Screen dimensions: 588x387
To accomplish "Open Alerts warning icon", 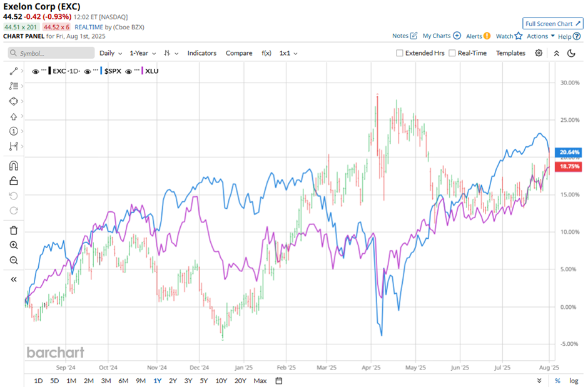I will point(487,36).
